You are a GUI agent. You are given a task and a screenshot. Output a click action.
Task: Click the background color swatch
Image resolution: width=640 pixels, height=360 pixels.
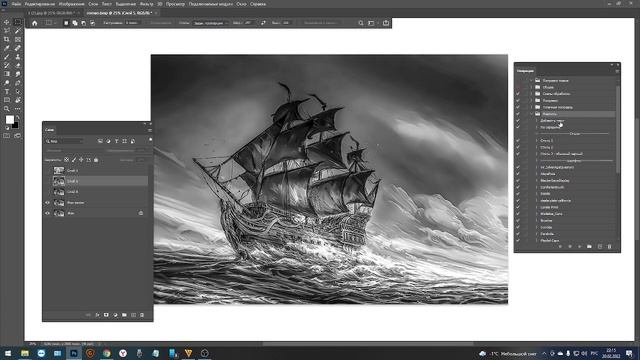click(x=15, y=125)
